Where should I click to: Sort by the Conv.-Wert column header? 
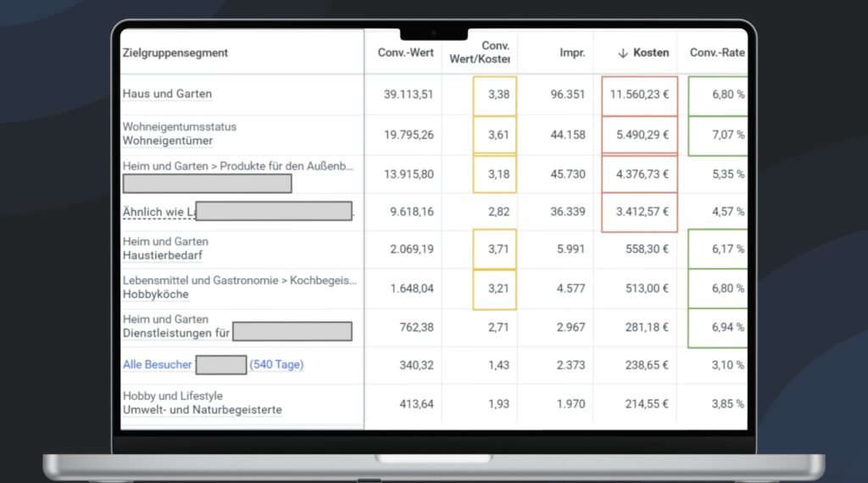406,53
